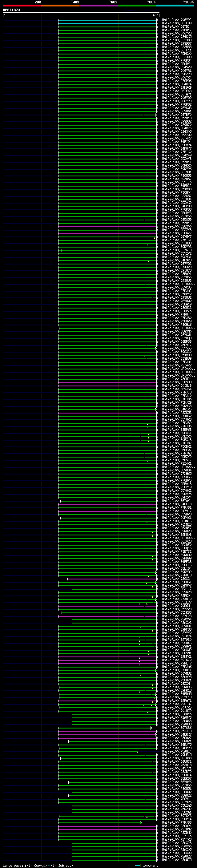Open hit UniRef100_A7PJB8
This screenshot has width=197, height=868.
click(176, 822)
